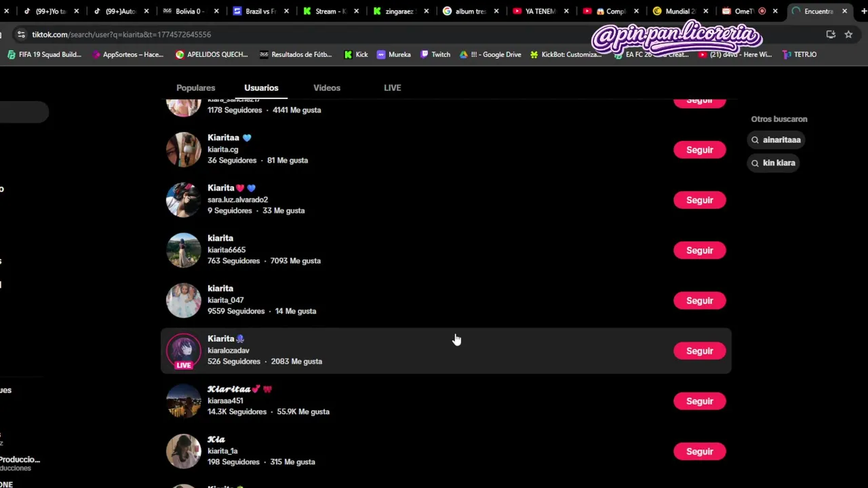Click the search icon beside kin kiara
The height and width of the screenshot is (488, 868).
[755, 163]
